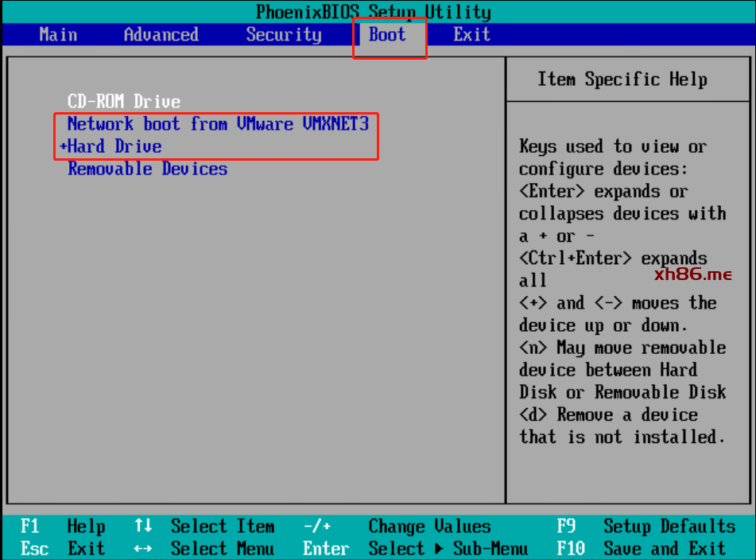Click F10 Save and Exit
The image size is (756, 560).
coord(646,549)
